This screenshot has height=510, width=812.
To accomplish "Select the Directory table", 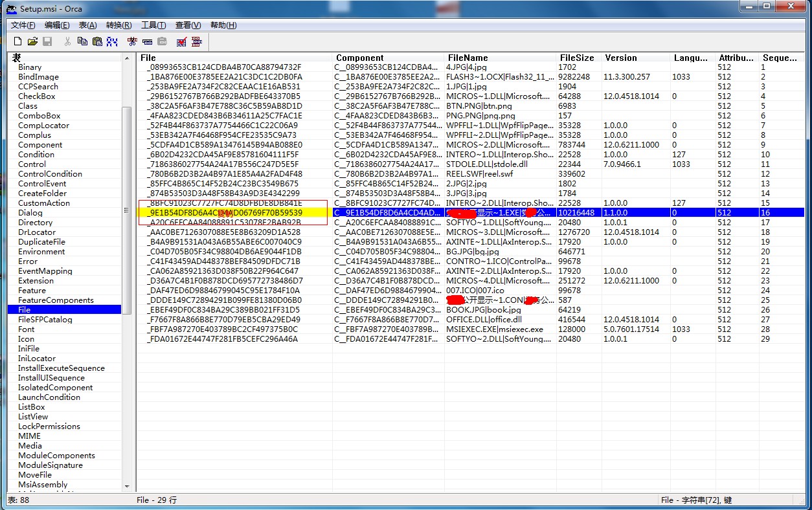I will 36,223.
